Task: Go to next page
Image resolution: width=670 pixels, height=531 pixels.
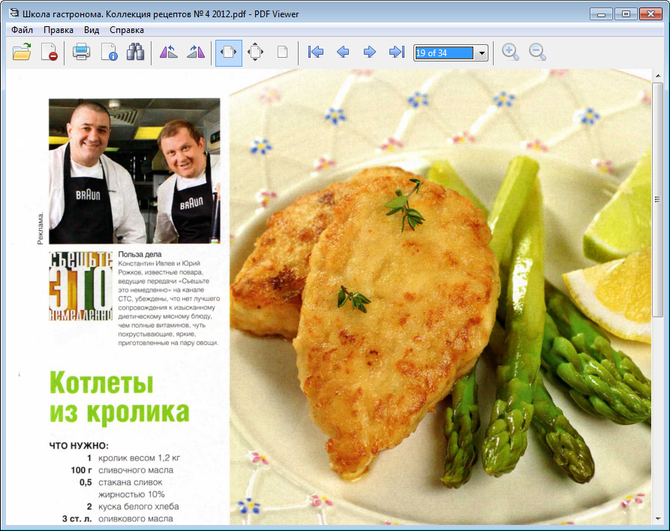Action: pyautogui.click(x=370, y=52)
